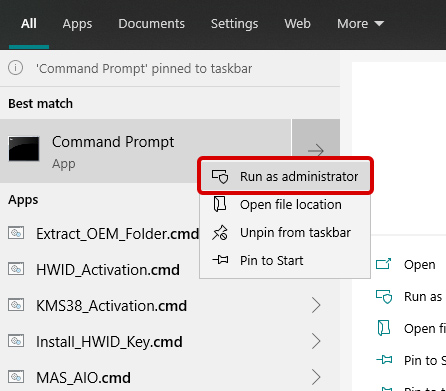Select the Documents tab
The height and width of the screenshot is (391, 446).
pyautogui.click(x=151, y=24)
